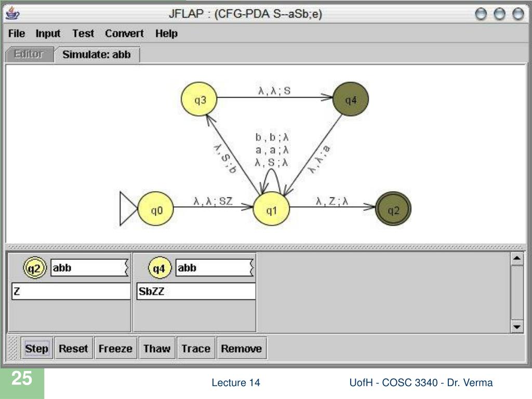This screenshot has width=532, height=399.
Task: Click loop transition label a, a; λ
Action: coord(272,150)
